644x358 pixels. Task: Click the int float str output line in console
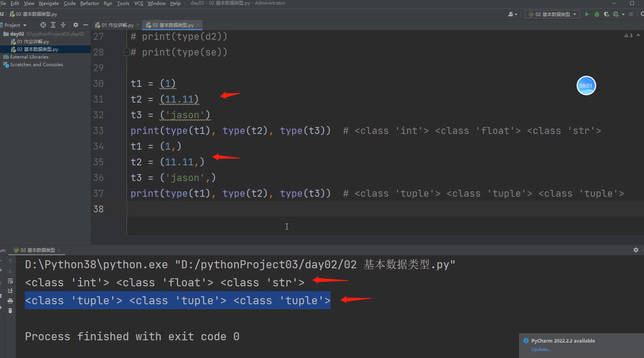pos(165,283)
